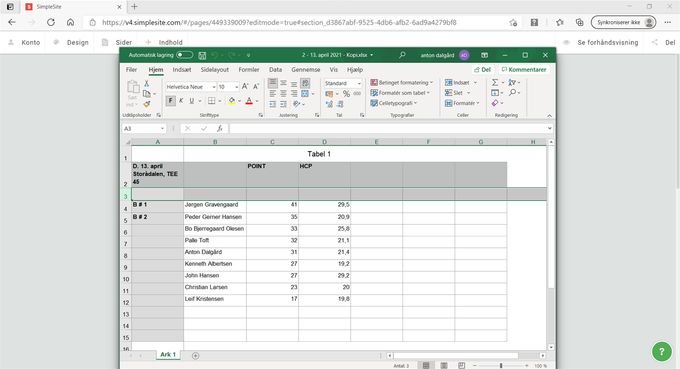Toggle the Automatisk lagring switch
Viewport: 680px width, 369px height.
(x=184, y=55)
